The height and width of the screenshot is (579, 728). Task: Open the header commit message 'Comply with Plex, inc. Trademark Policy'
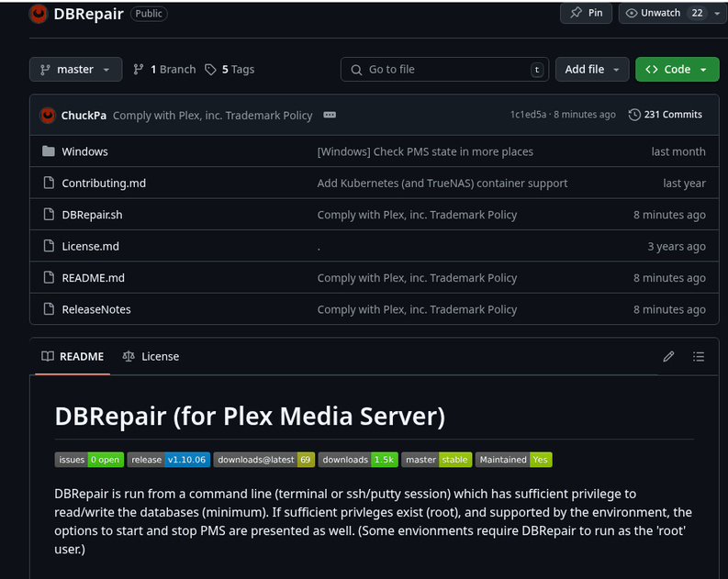(213, 116)
